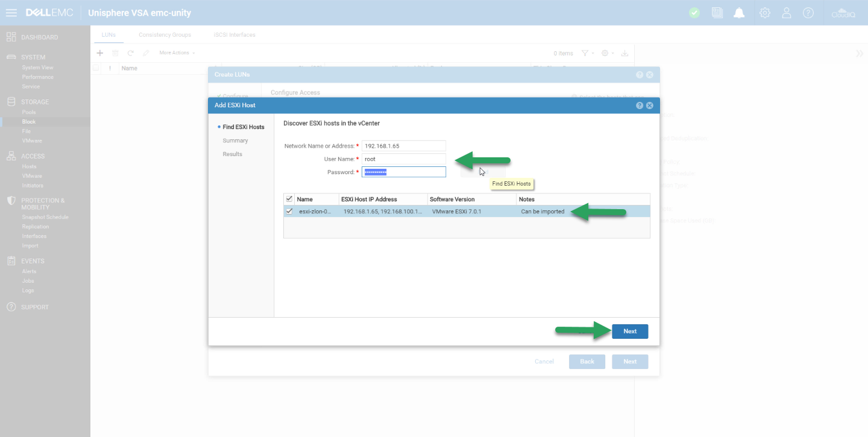Click the edit pencil icon in toolbar

(145, 53)
